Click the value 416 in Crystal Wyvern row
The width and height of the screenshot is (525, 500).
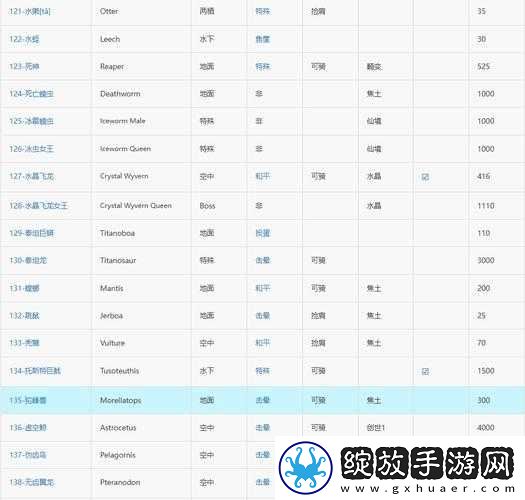483,176
